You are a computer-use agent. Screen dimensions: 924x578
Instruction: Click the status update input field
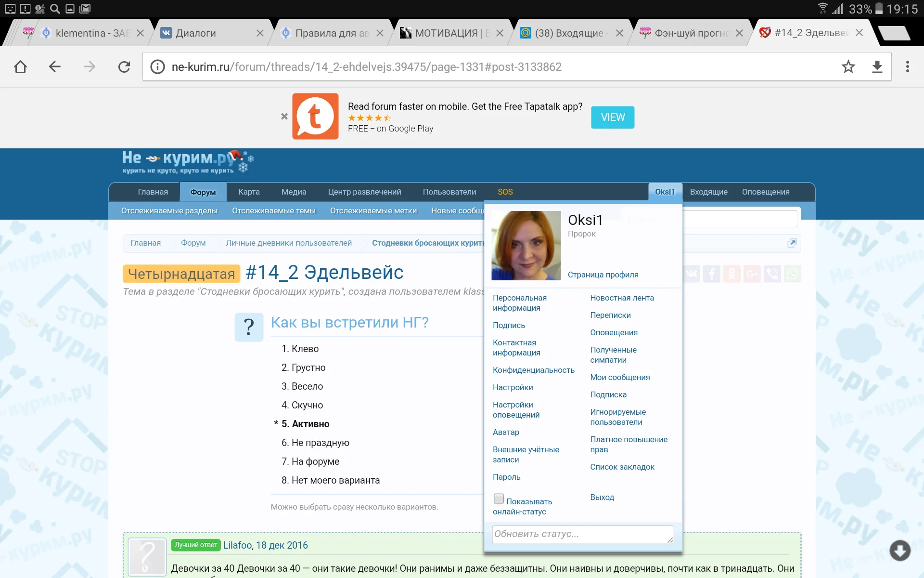(x=582, y=534)
